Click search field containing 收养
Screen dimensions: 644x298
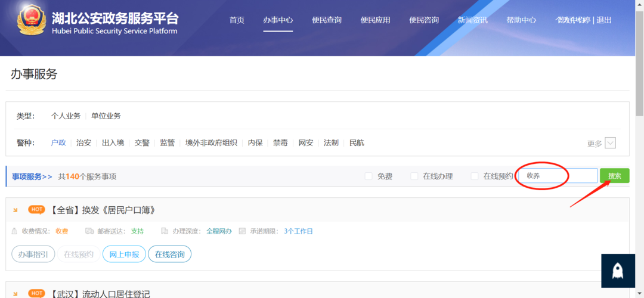click(x=558, y=176)
